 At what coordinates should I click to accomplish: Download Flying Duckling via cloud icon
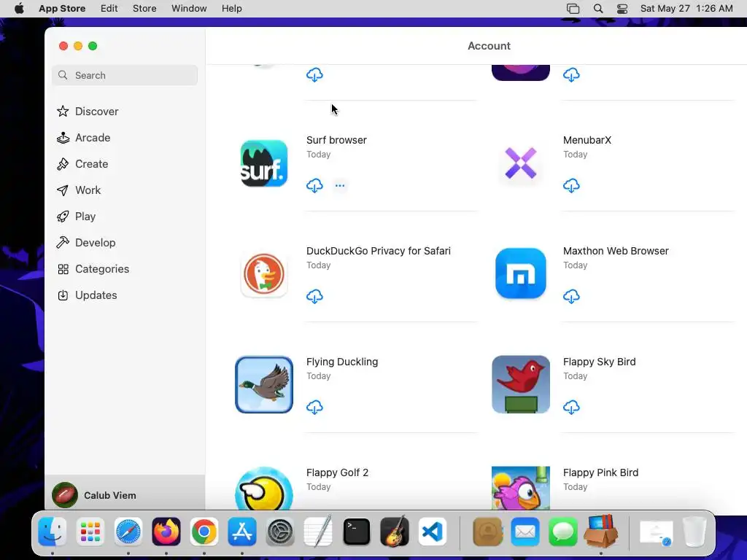click(x=314, y=407)
